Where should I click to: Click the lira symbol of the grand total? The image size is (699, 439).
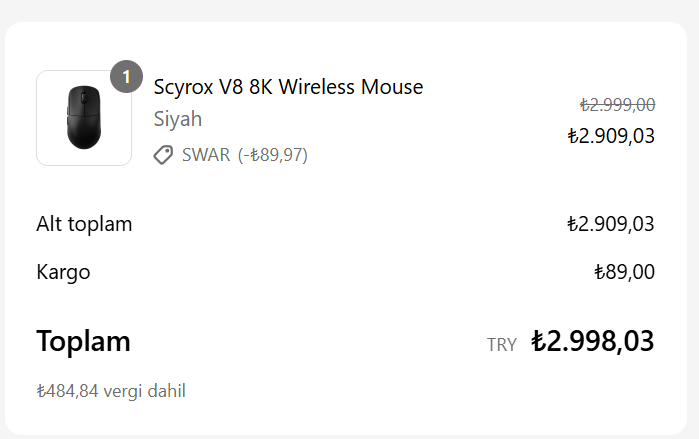(538, 341)
